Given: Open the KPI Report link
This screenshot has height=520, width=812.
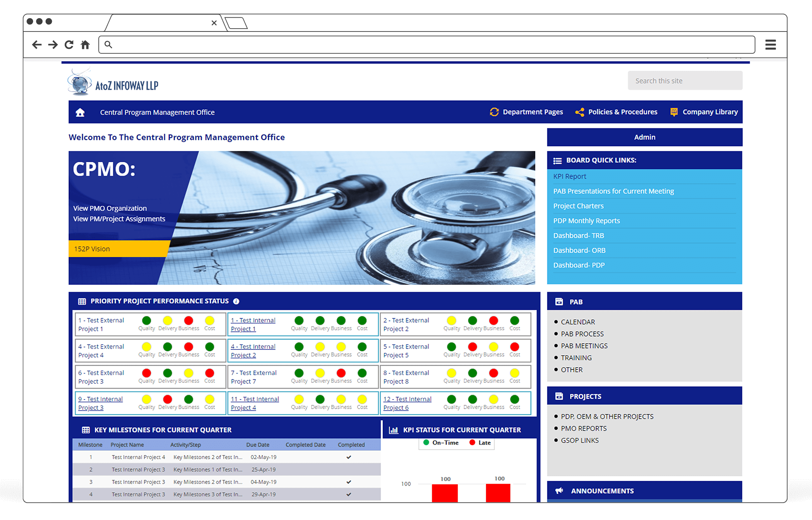Looking at the screenshot, I should (x=570, y=176).
